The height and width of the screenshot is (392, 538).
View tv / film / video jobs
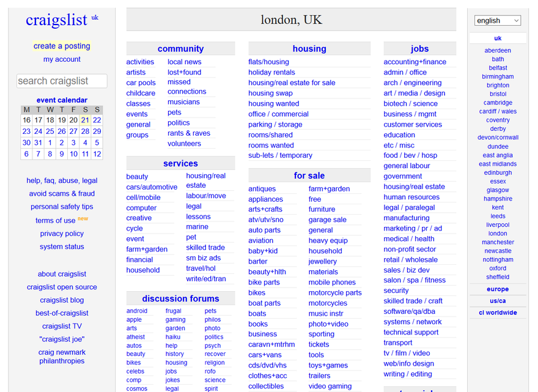407,353
